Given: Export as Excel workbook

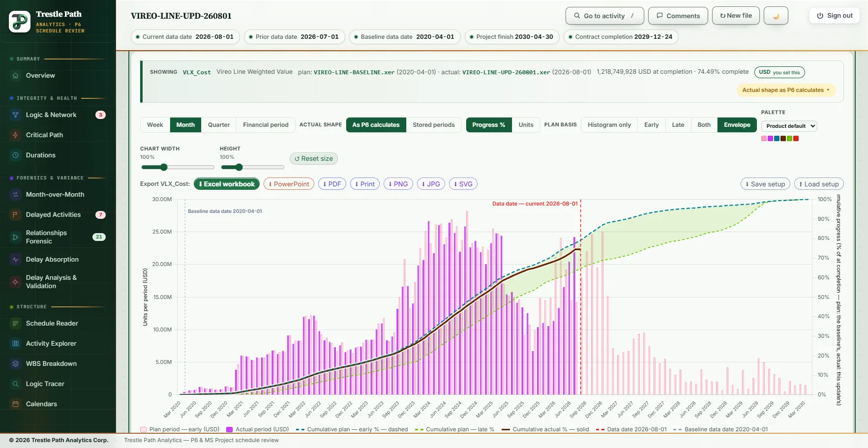Looking at the screenshot, I should pyautogui.click(x=227, y=184).
